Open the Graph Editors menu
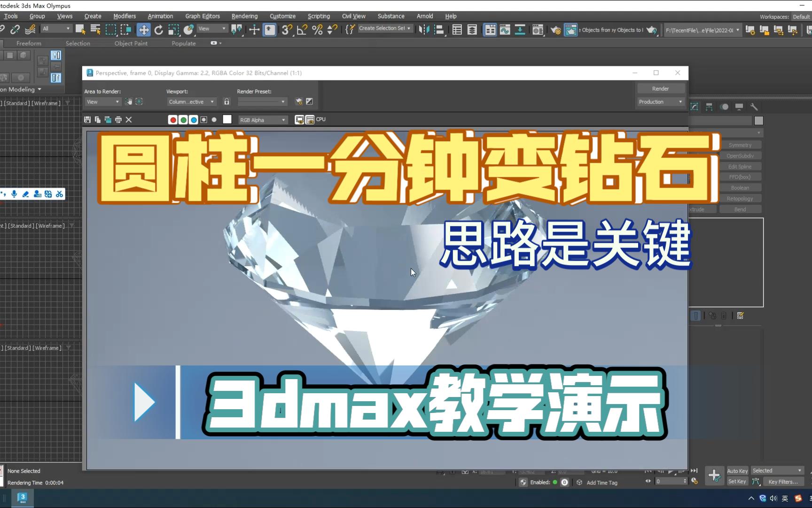The height and width of the screenshot is (508, 812). click(x=203, y=16)
